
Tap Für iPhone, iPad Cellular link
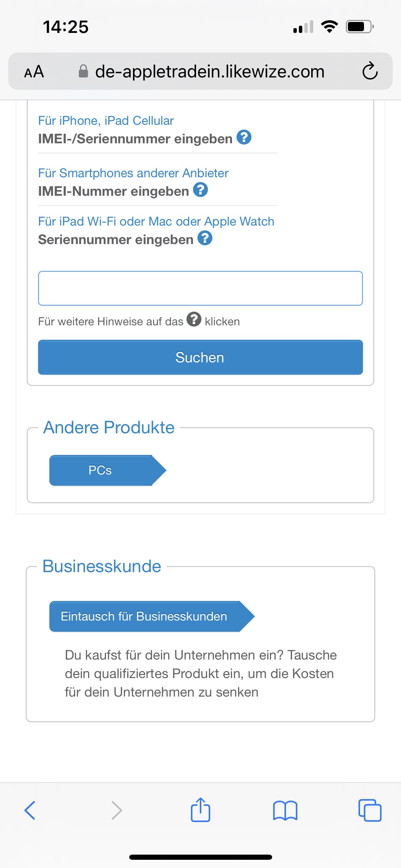tap(106, 121)
